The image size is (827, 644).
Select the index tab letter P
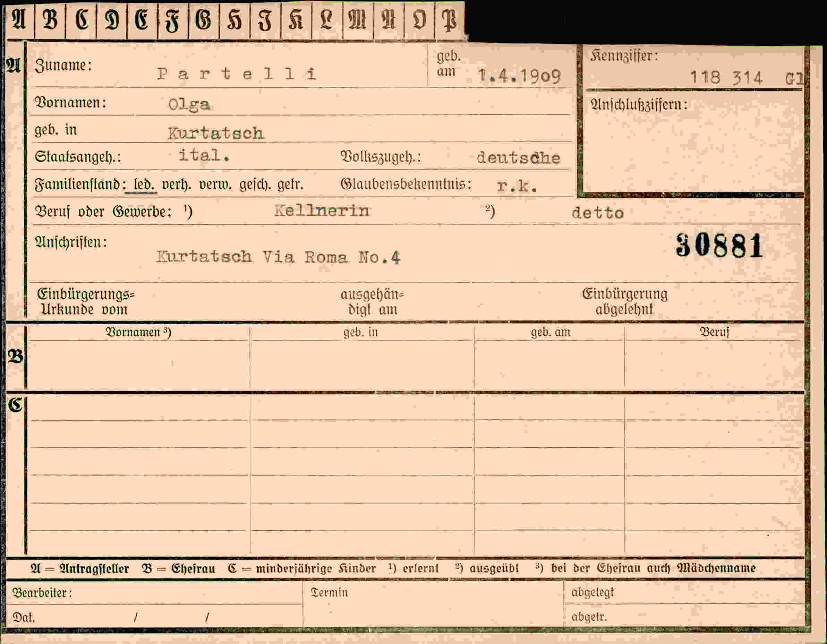point(450,20)
